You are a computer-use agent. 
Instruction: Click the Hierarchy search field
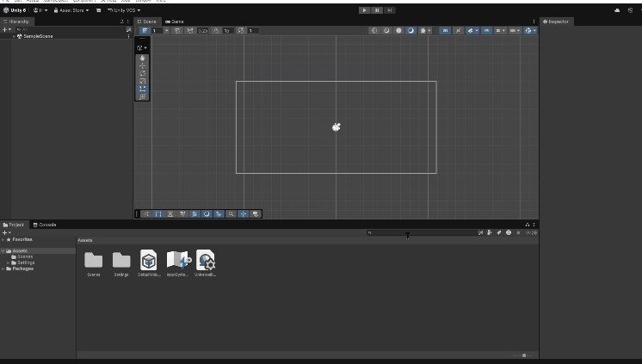(70, 29)
